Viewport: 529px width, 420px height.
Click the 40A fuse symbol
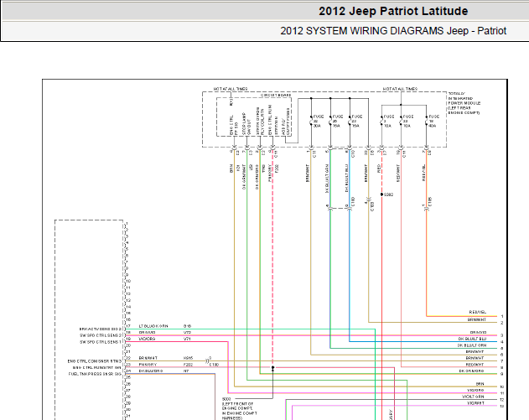[427, 121]
